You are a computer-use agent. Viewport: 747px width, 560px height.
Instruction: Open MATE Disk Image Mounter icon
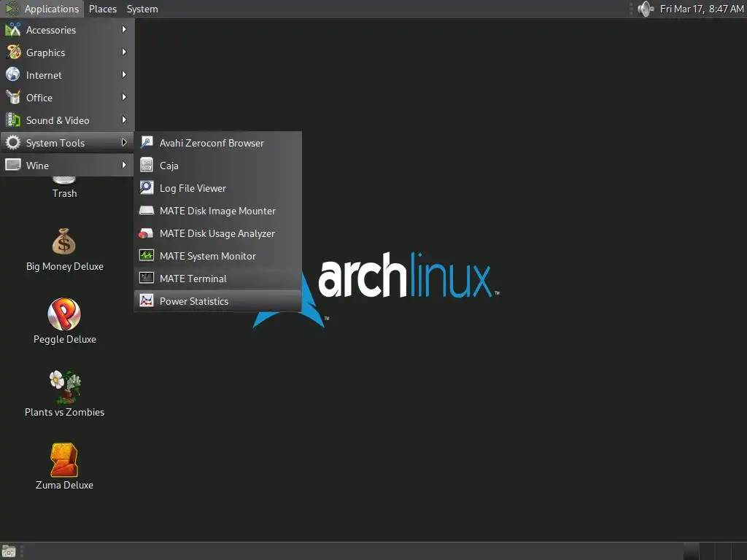146,211
